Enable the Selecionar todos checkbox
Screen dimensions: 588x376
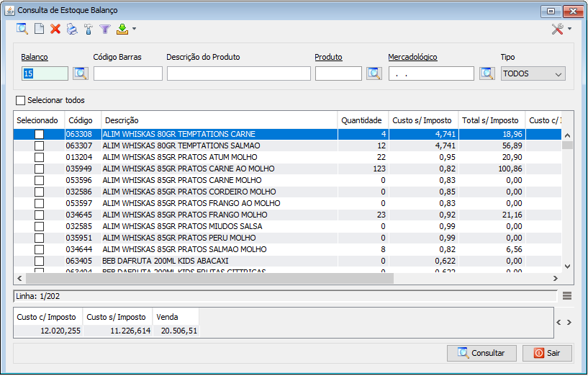point(21,100)
